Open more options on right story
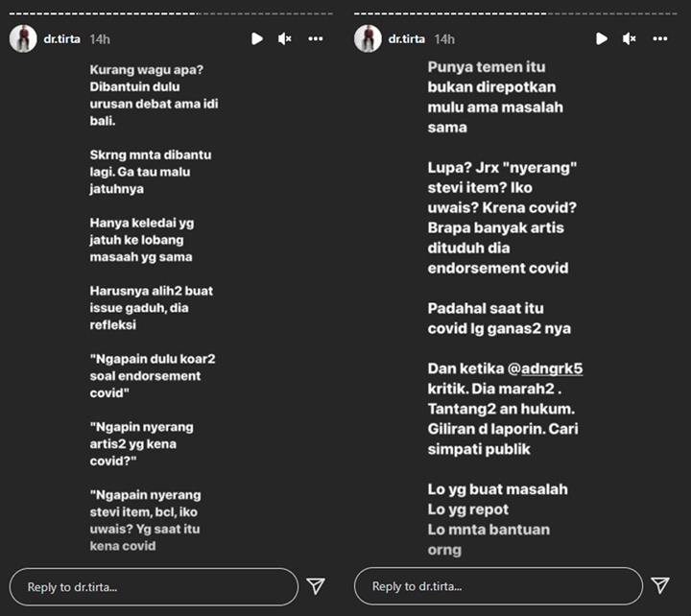The width and height of the screenshot is (691, 616). point(660,38)
